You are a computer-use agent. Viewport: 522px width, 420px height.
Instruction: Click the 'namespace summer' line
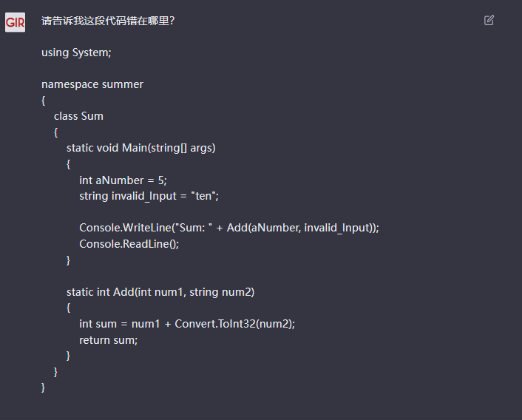(x=92, y=84)
